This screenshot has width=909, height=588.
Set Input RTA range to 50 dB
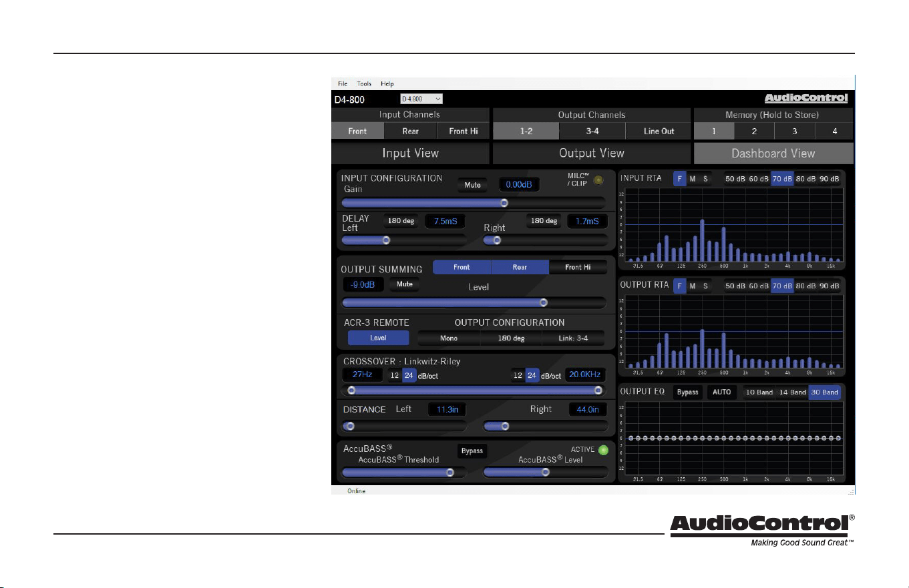[x=736, y=179]
